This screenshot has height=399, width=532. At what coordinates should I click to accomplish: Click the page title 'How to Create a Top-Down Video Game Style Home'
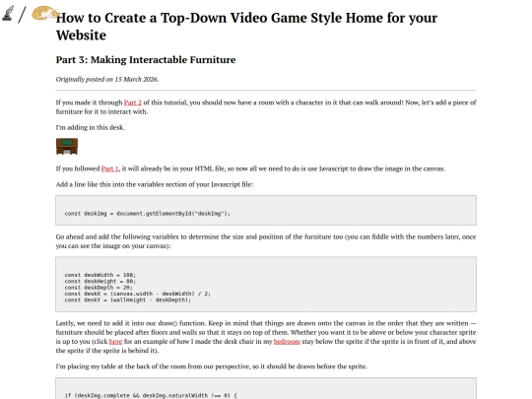click(x=246, y=27)
